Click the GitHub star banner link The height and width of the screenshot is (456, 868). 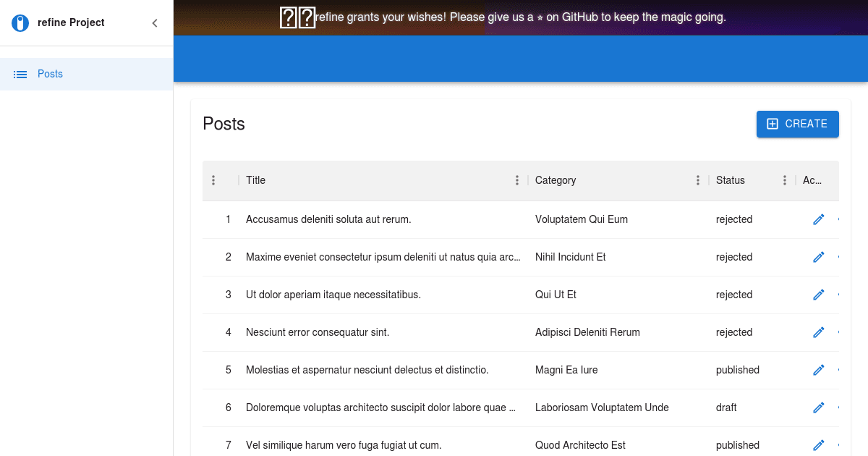(521, 17)
